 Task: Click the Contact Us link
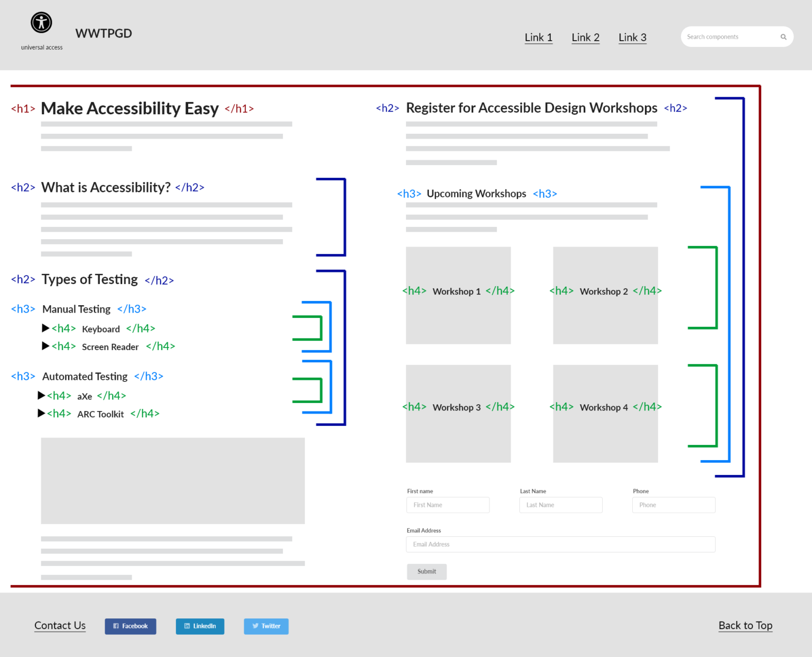point(60,626)
